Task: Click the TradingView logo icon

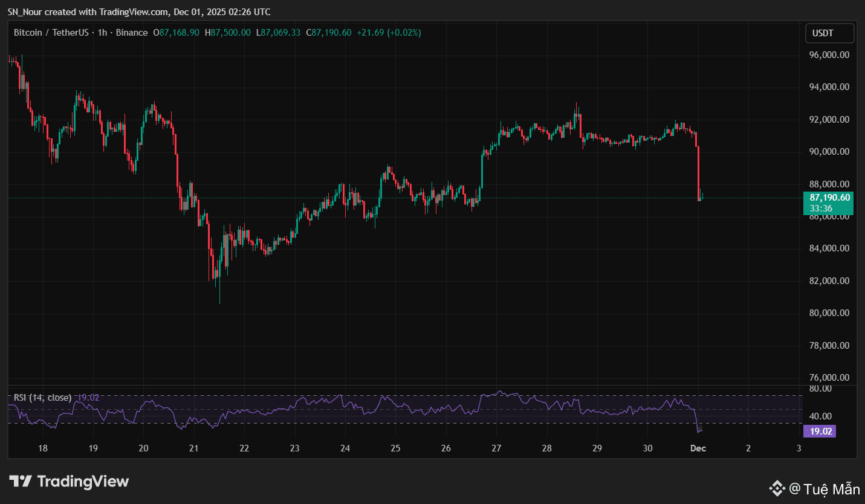Action: (x=20, y=481)
